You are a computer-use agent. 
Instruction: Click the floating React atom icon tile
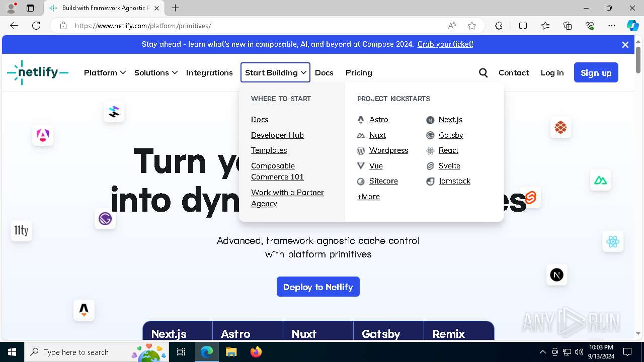613,242
